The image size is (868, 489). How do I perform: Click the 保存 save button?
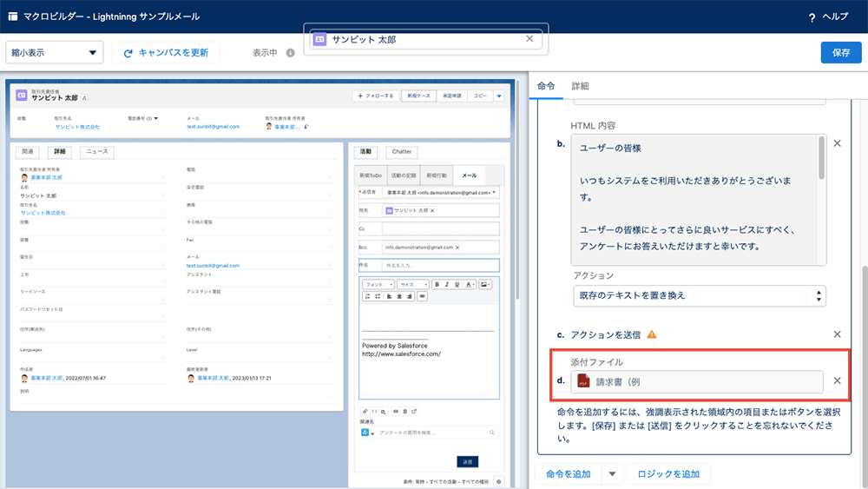(x=841, y=53)
